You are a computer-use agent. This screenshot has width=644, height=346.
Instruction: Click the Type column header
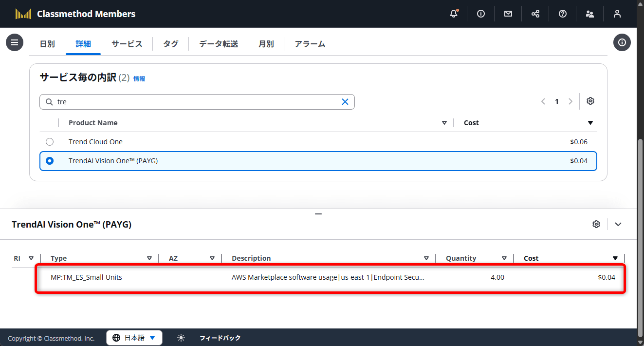[x=59, y=258]
